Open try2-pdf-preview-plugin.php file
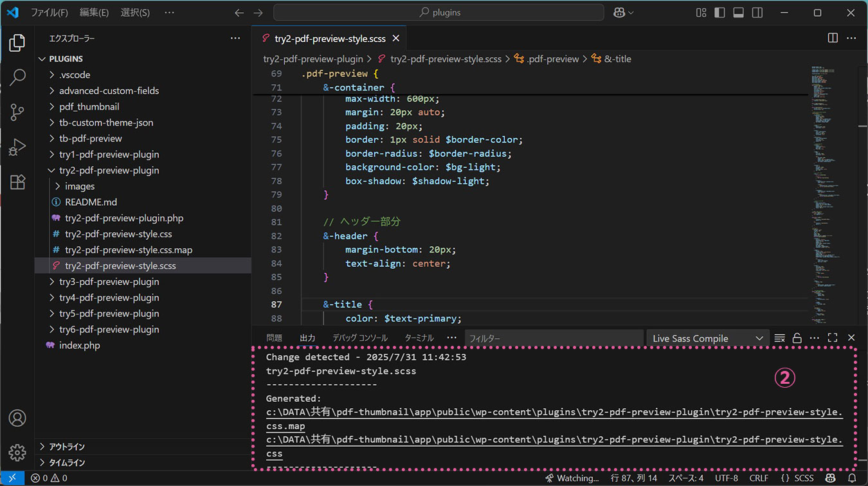 [x=143, y=218]
